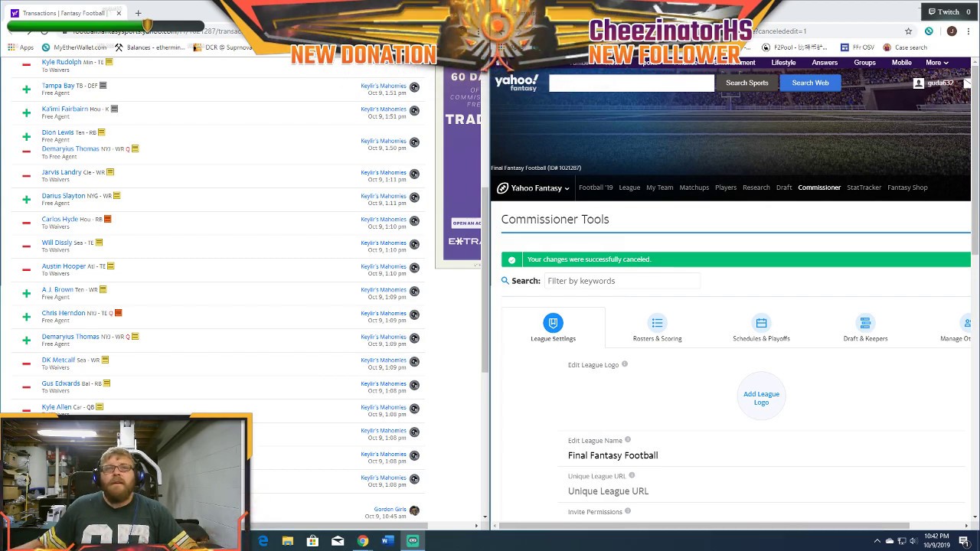Viewport: 980px width, 551px height.
Task: Click the Yahoo search input box
Action: point(631,83)
